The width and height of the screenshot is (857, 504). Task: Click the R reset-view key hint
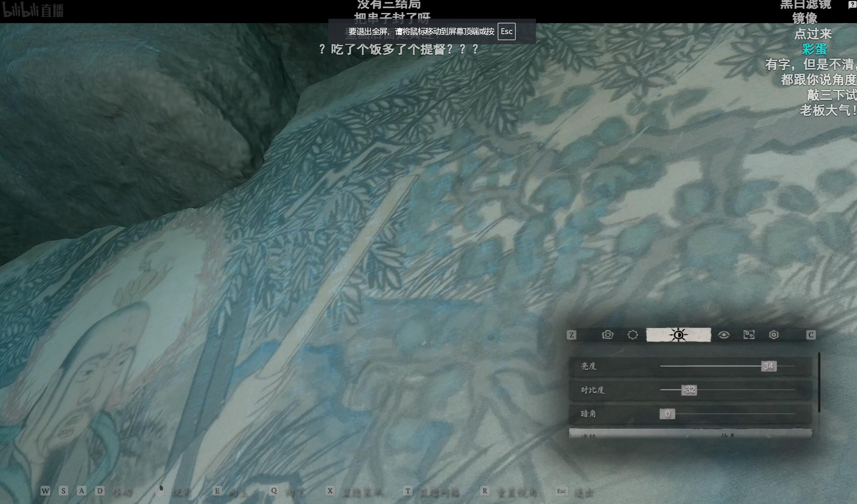pyautogui.click(x=485, y=491)
